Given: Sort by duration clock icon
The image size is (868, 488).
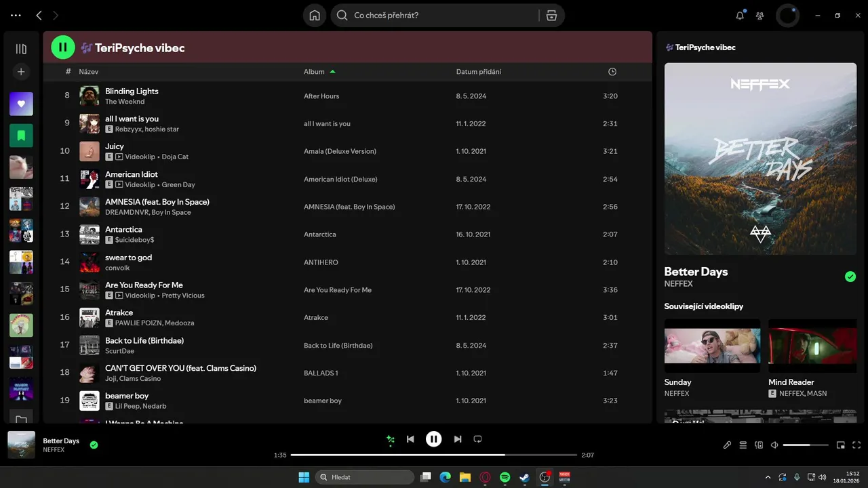Looking at the screenshot, I should click(612, 72).
